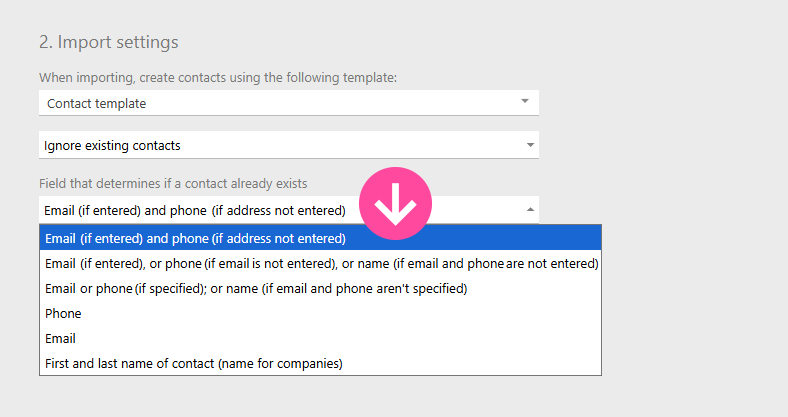Collapse the open field dropdown using its up arrow
The image size is (788, 417).
coord(530,209)
